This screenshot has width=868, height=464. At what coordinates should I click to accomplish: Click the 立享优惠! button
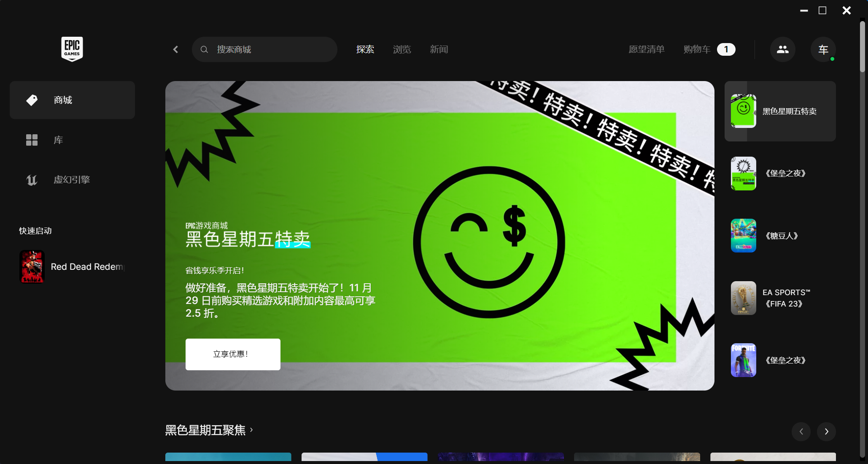coord(233,354)
